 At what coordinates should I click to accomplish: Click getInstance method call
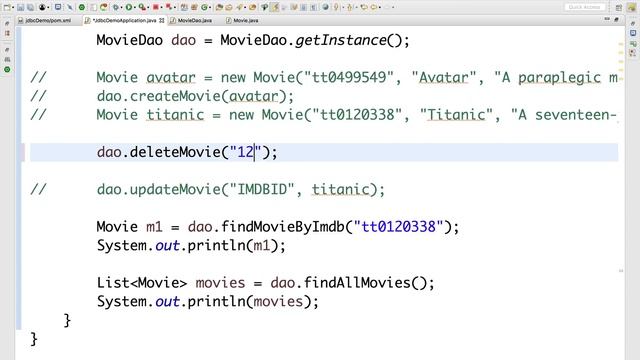tap(341, 40)
